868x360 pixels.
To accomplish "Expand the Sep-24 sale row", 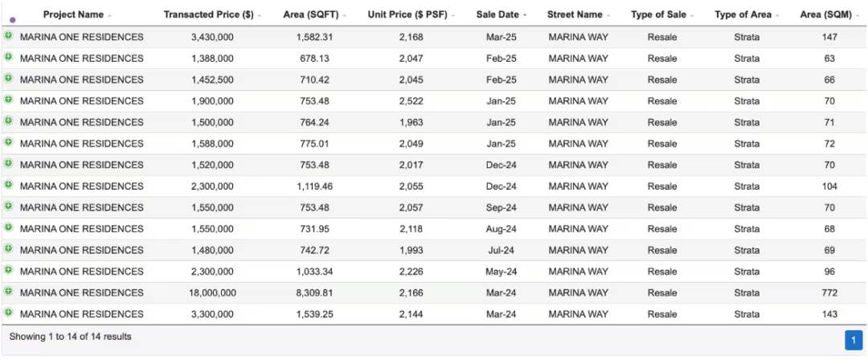I will click(8, 206).
